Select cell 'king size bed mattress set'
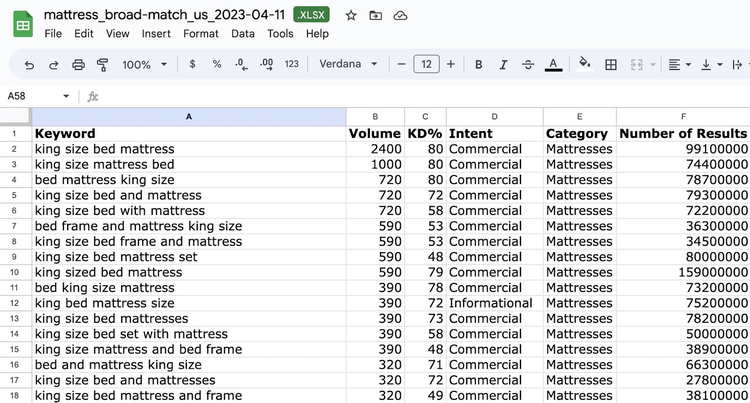 (x=189, y=257)
